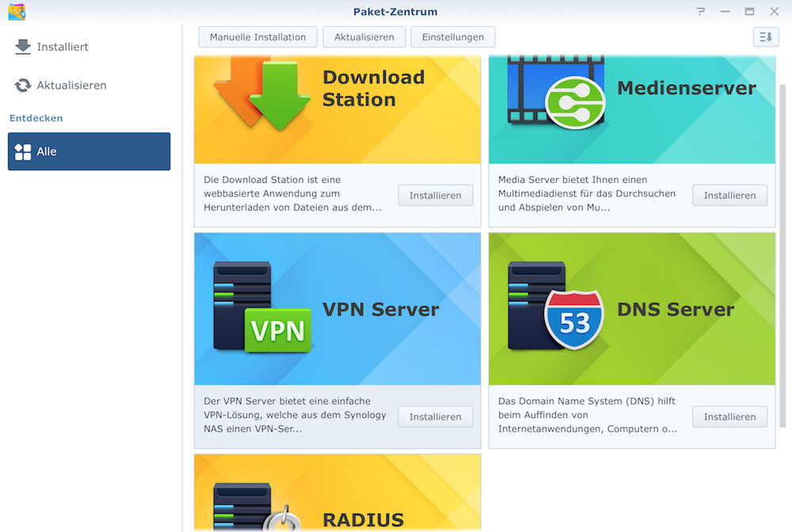The width and height of the screenshot is (792, 532).
Task: Install Medienserver package
Action: point(730,196)
